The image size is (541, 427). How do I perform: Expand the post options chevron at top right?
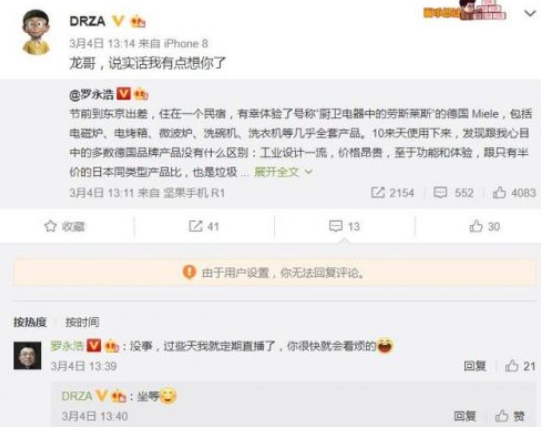point(530,14)
